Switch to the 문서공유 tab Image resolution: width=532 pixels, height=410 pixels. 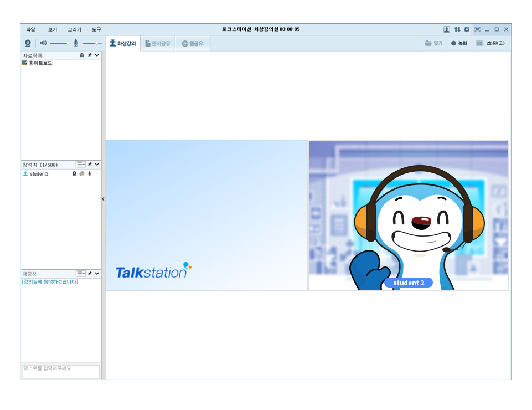158,43
